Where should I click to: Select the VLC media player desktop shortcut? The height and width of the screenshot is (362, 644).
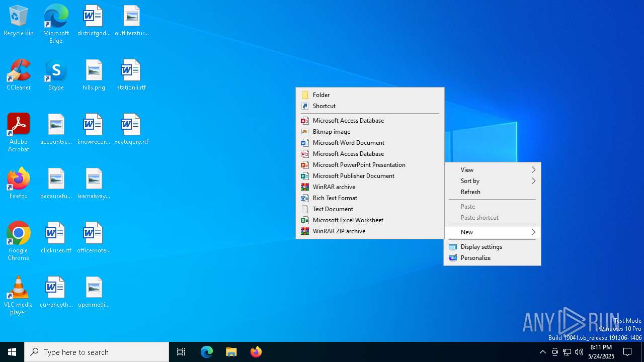point(19,296)
